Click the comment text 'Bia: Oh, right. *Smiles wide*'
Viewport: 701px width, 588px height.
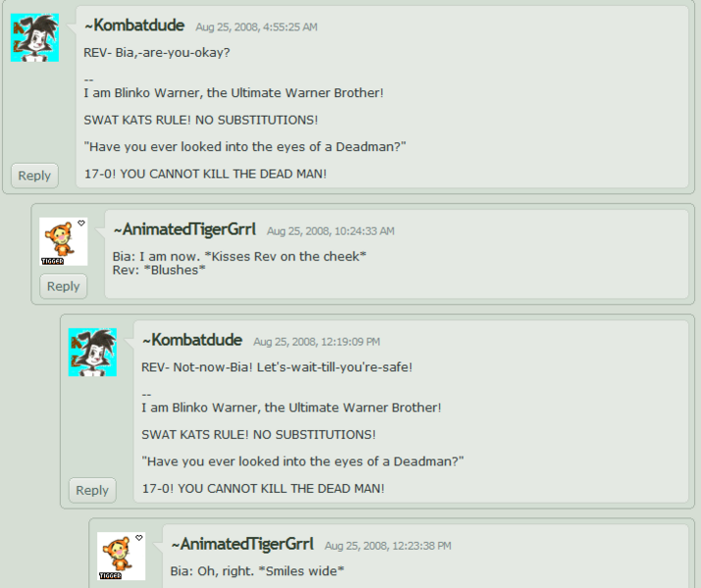257,571
